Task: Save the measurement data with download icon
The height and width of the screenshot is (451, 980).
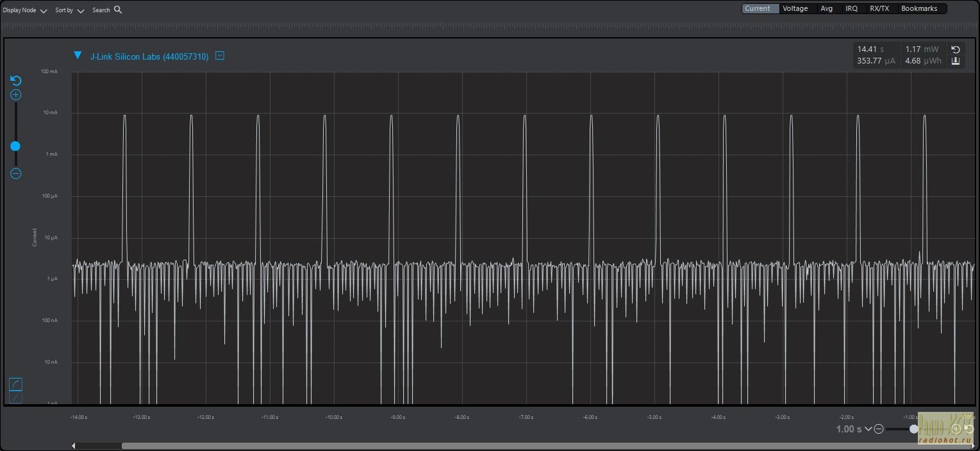Action: [x=955, y=61]
